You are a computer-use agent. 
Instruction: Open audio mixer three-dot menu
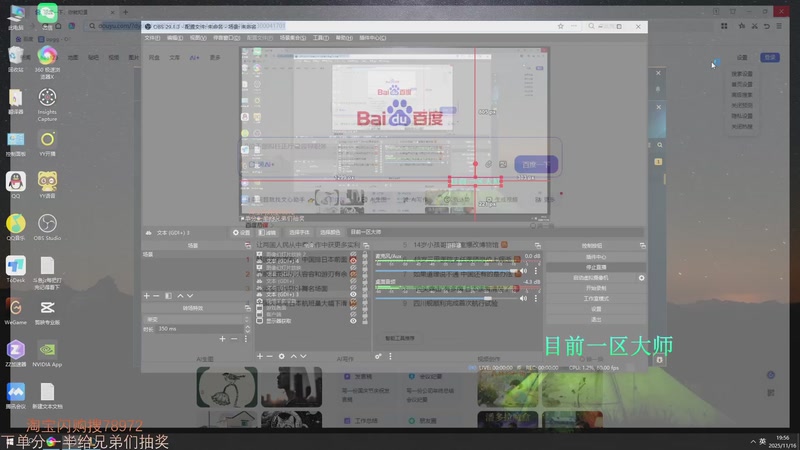(390, 356)
